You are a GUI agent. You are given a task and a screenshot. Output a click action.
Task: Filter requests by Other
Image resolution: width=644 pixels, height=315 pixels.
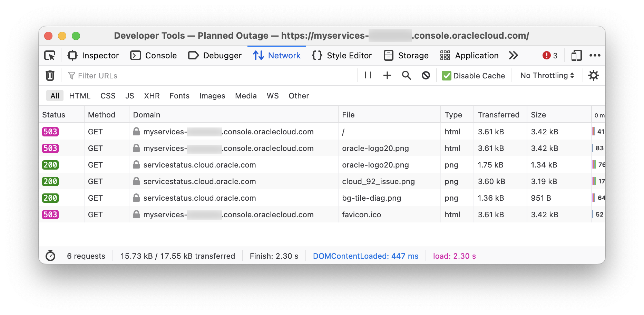coord(299,96)
